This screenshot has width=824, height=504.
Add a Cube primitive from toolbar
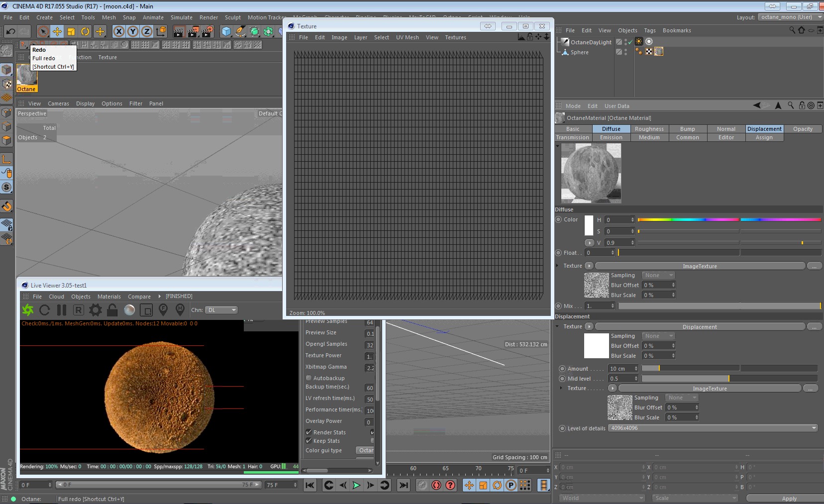pos(226,32)
